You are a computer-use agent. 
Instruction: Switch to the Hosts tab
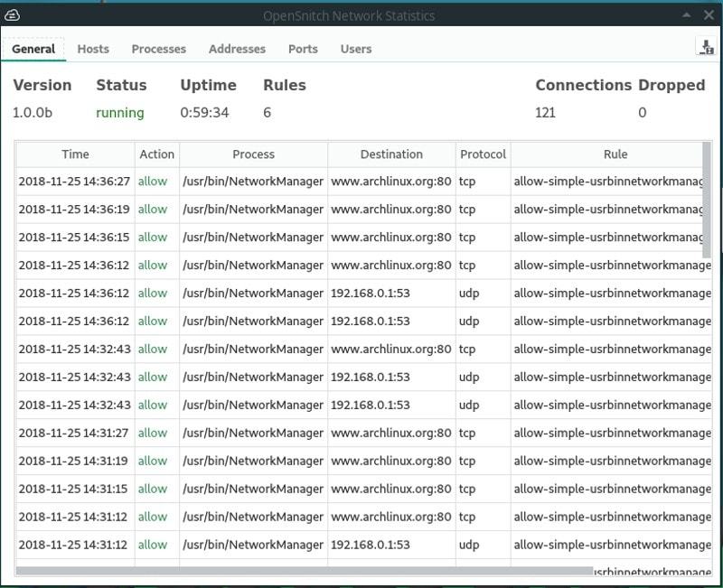coord(93,49)
